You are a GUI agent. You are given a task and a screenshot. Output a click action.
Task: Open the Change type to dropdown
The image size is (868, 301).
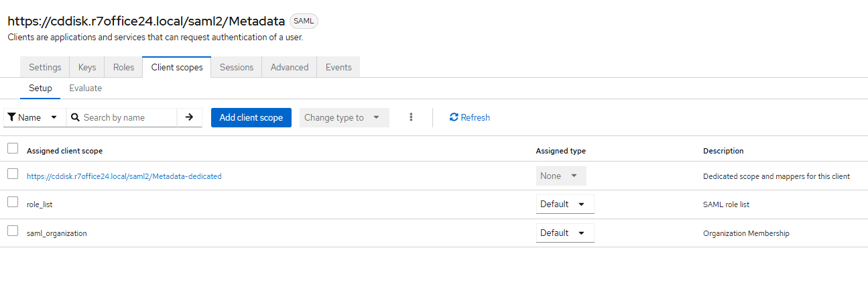(344, 117)
